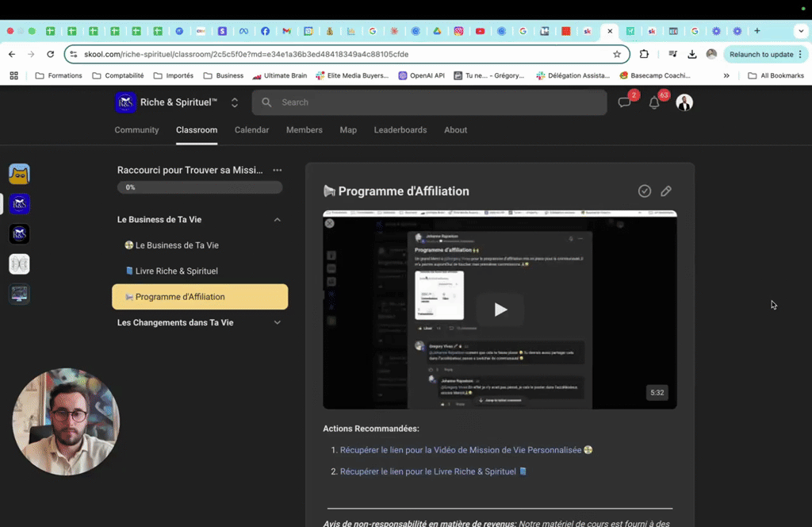Switch to YouTube browser tab

click(x=480, y=31)
